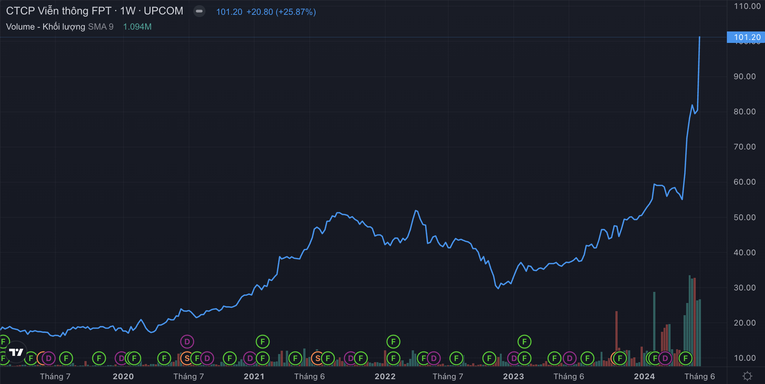
Task: Click last green F marker before Tháng 6 2024
Action: 685,359
